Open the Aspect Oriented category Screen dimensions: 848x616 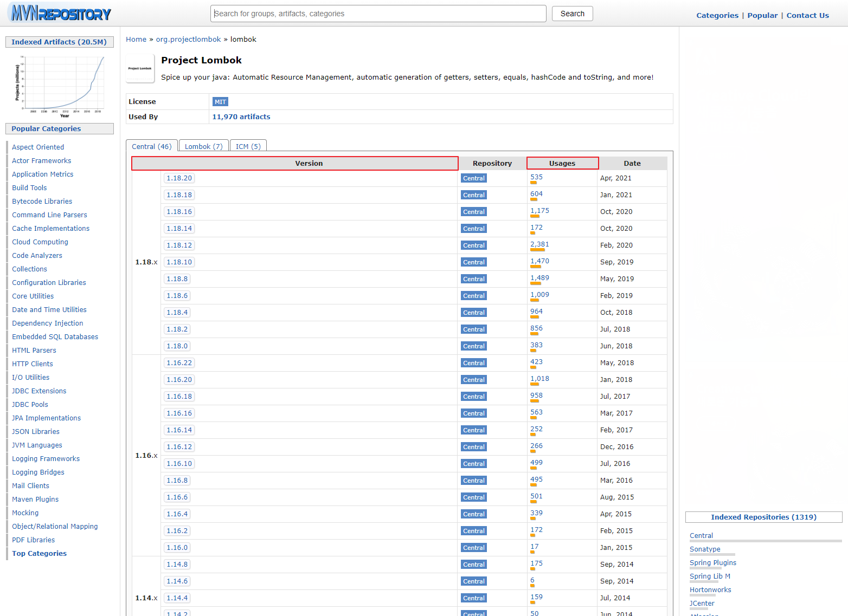click(x=38, y=147)
